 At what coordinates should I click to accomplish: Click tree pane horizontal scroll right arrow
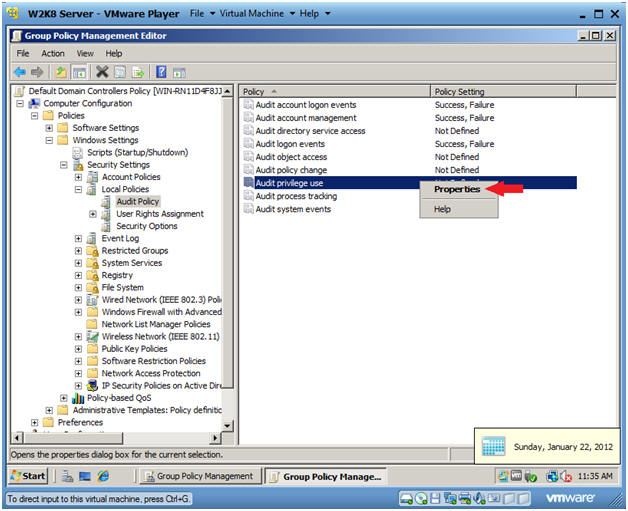point(215,438)
